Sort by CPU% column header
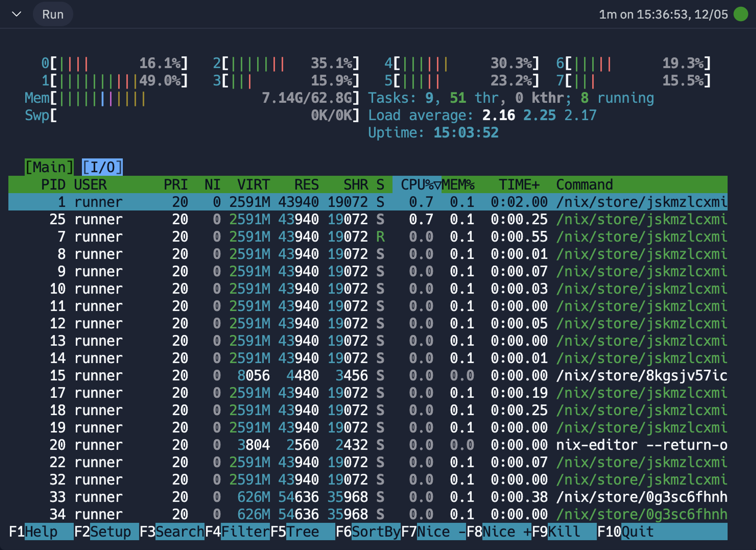Viewport: 756px width, 550px height. [417, 185]
